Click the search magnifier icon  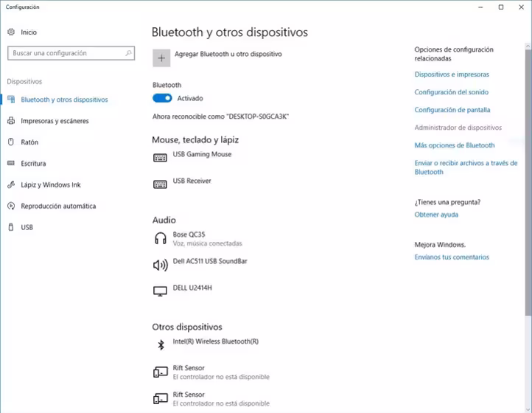pyautogui.click(x=128, y=53)
